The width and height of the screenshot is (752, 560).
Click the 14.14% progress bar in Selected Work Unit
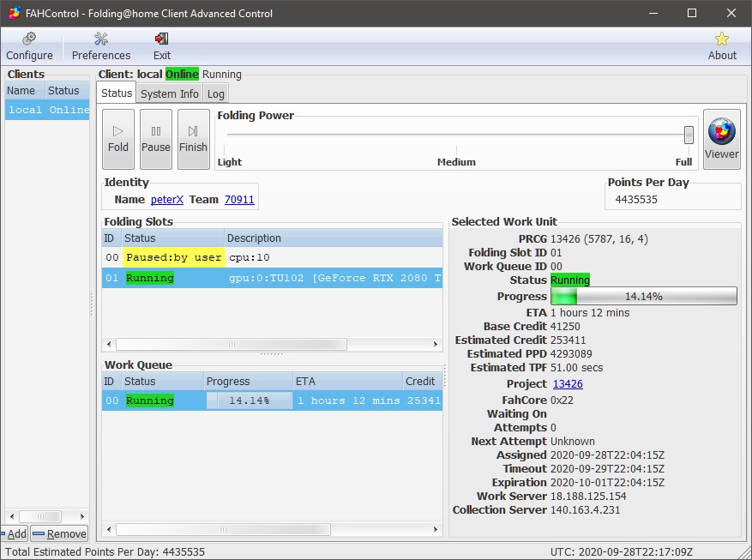coord(644,297)
